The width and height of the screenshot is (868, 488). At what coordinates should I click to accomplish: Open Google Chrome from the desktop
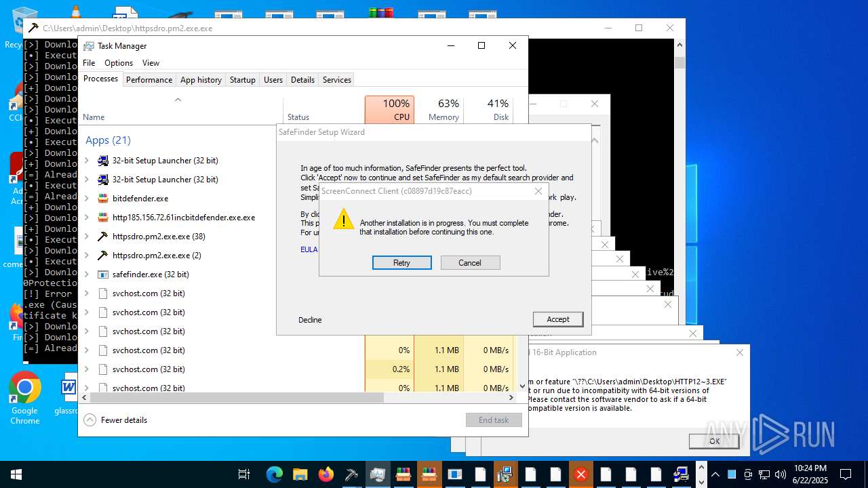pyautogui.click(x=25, y=399)
